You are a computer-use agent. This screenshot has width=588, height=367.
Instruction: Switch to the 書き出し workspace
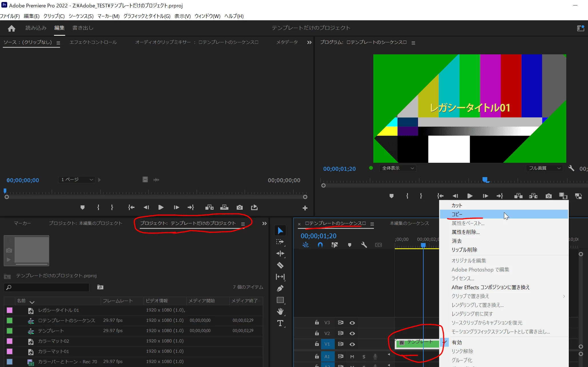pos(83,28)
